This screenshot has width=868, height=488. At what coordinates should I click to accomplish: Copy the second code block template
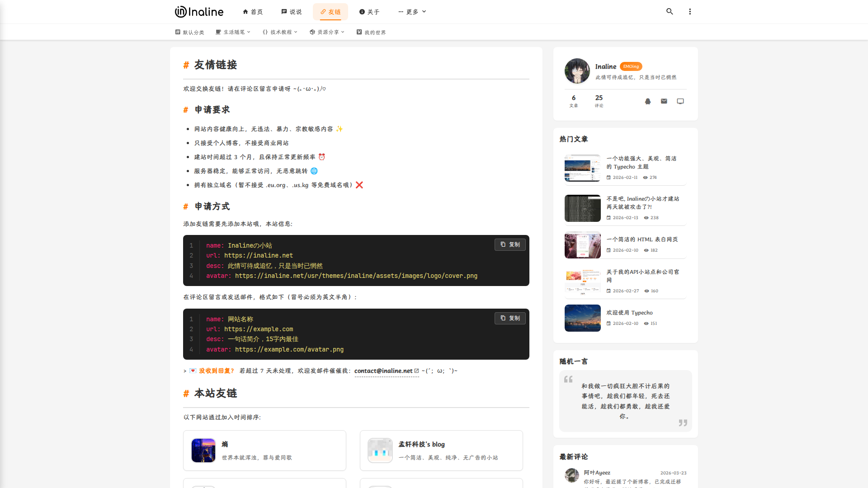click(510, 318)
